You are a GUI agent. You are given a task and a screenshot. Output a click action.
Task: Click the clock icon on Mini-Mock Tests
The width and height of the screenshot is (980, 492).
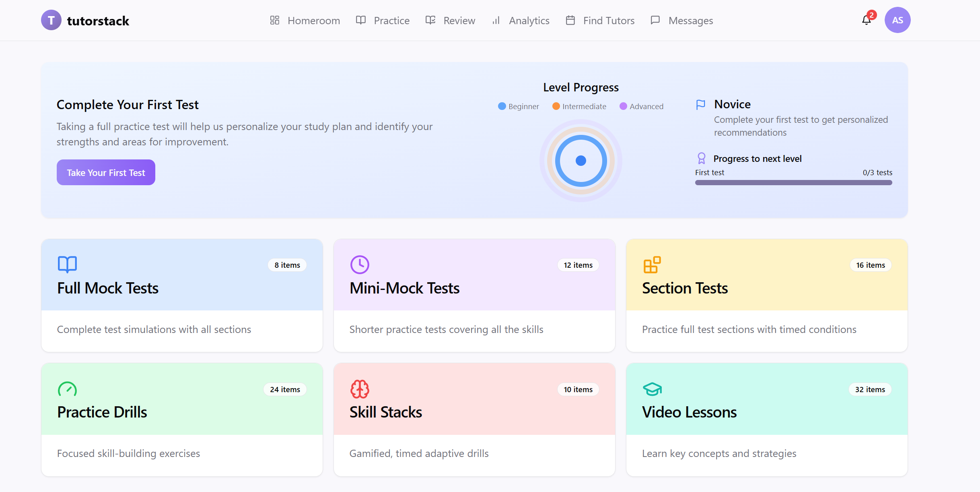tap(360, 265)
